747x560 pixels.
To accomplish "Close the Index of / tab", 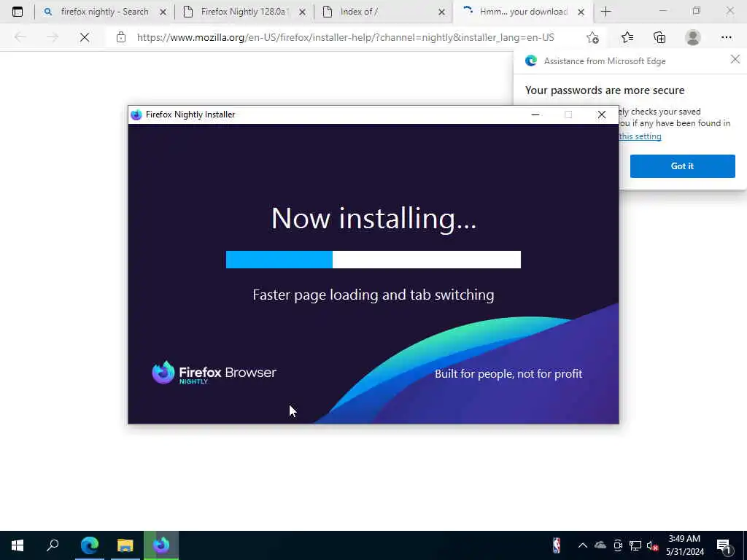I will click(441, 12).
